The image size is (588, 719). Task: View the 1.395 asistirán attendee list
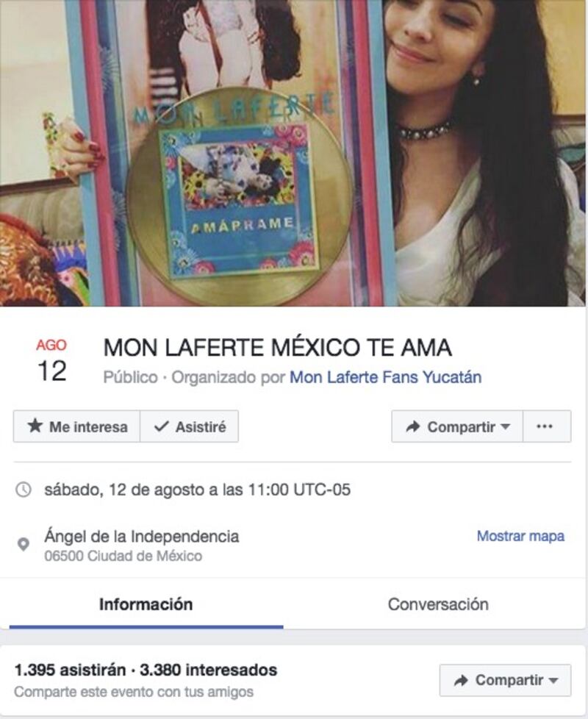click(70, 670)
